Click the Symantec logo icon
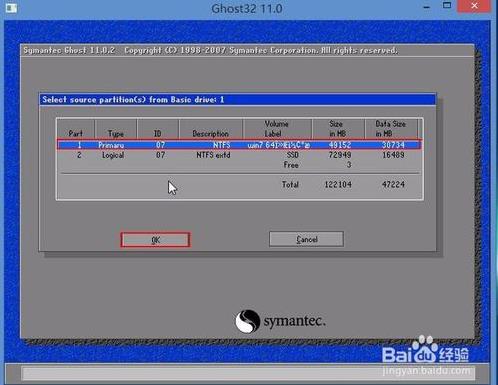The width and height of the screenshot is (498, 385). 247,321
